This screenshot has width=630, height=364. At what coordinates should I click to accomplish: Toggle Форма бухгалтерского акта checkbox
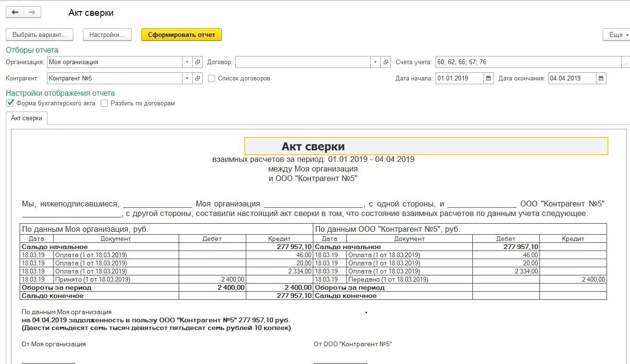tap(10, 103)
